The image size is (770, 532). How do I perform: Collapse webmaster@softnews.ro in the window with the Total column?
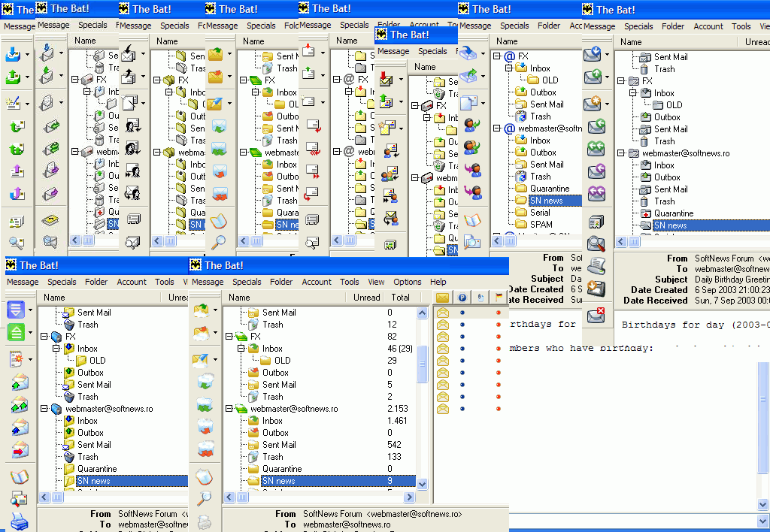[229, 408]
